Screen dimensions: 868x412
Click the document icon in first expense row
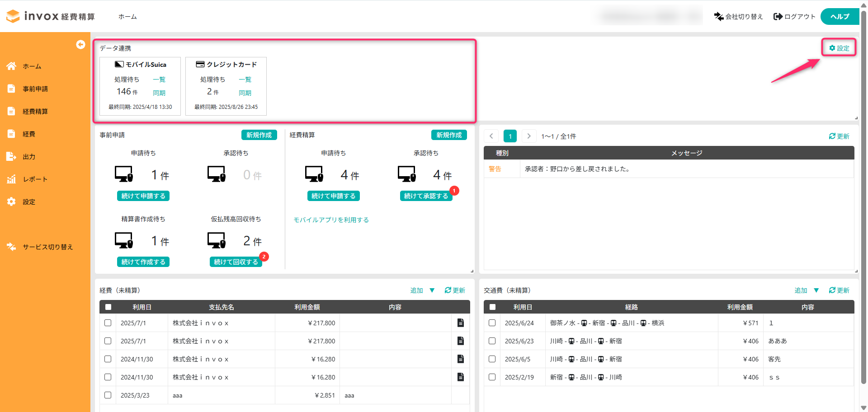coord(460,323)
